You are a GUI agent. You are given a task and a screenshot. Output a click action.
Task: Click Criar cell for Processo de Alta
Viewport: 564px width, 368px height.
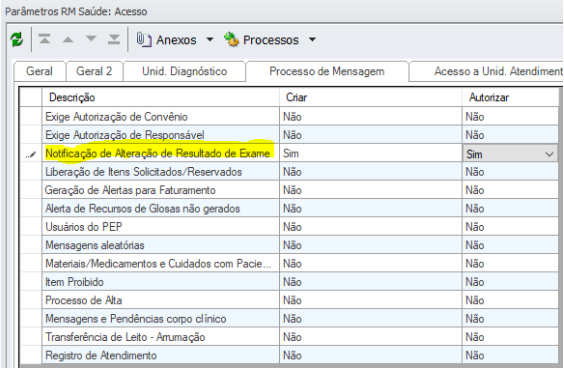pos(371,300)
